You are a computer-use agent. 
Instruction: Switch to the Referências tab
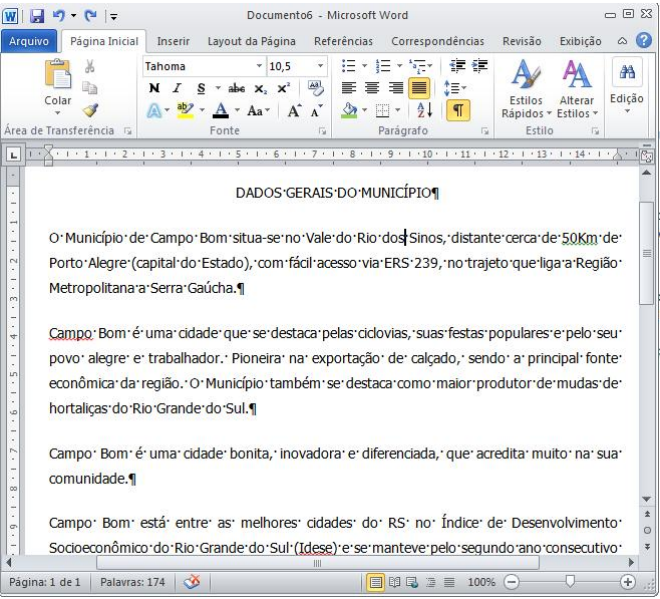coord(343,41)
